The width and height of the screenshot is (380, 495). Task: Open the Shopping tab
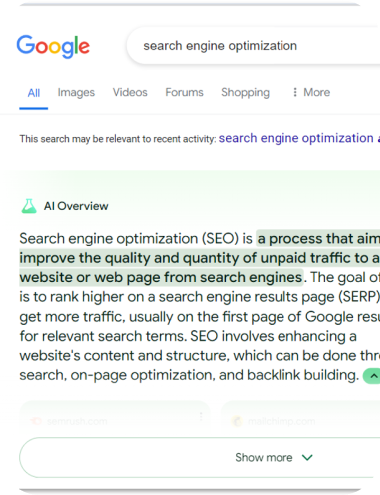coord(245,92)
